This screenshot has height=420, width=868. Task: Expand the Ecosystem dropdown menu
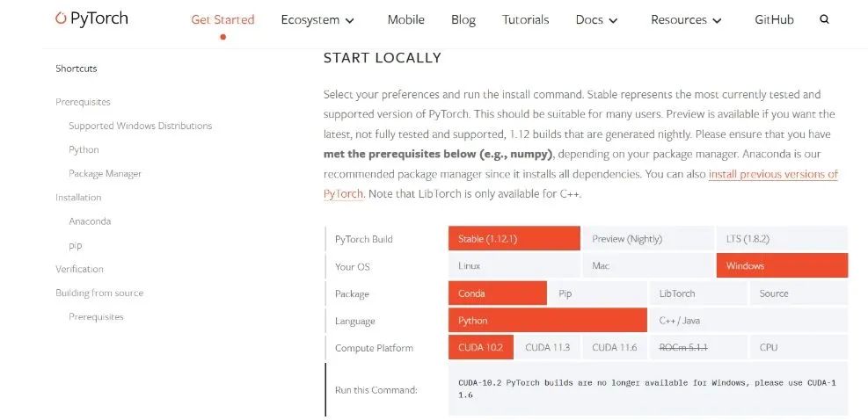[x=317, y=20]
